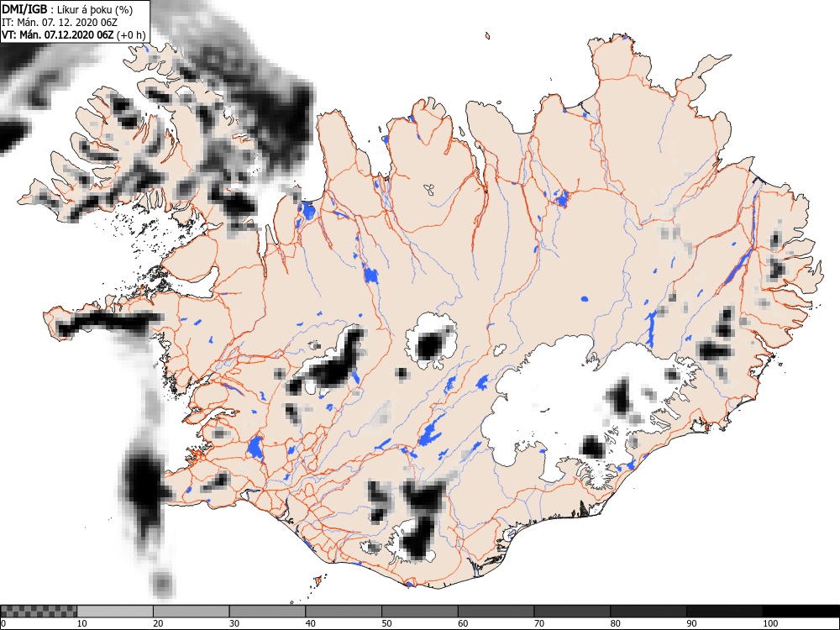
Task: Click the legend label '50'
Action: point(386,623)
